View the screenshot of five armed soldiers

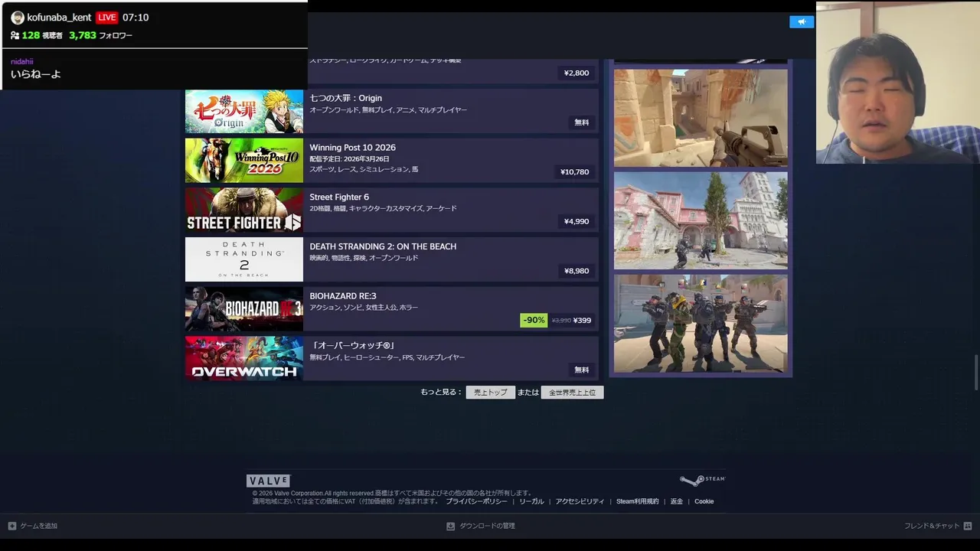pyautogui.click(x=701, y=323)
